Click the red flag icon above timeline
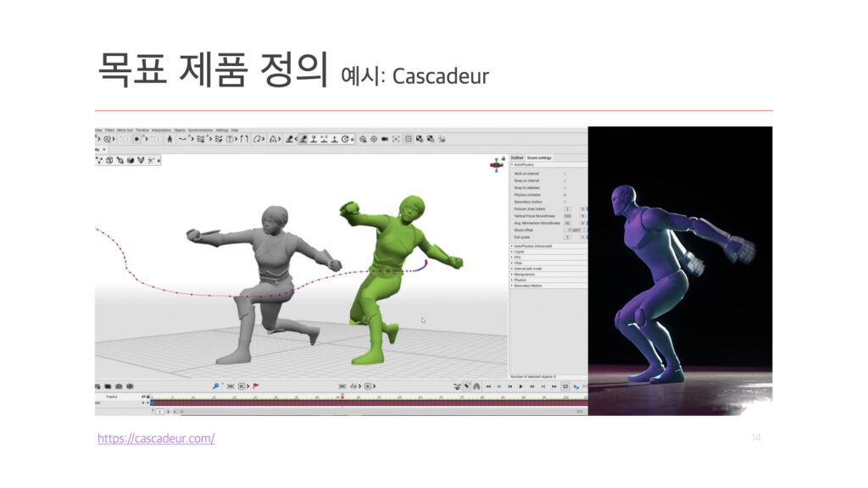This screenshot has width=868, height=488. (x=256, y=386)
